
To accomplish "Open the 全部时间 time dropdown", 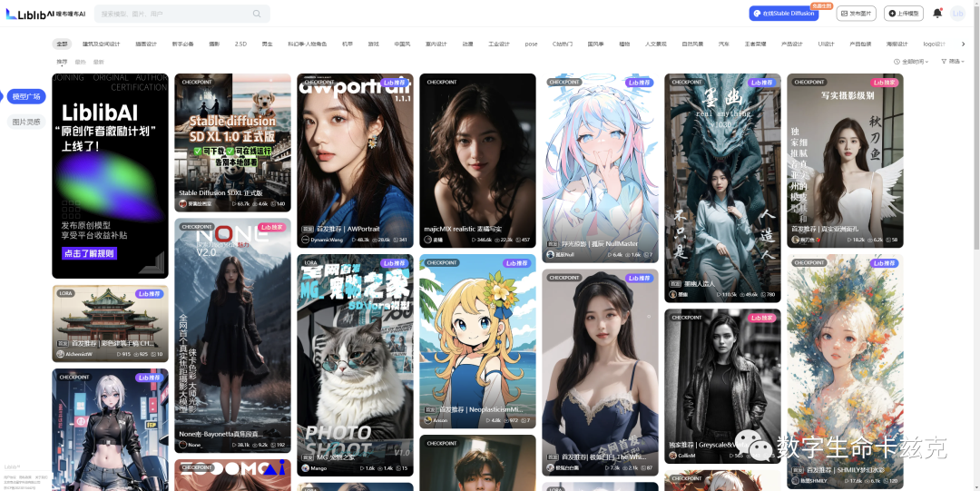I will coord(911,62).
